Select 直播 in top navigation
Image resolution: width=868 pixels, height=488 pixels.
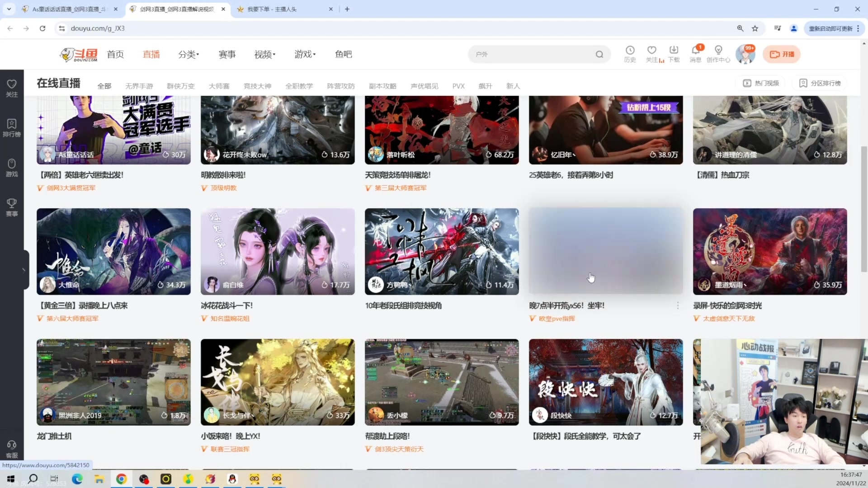(151, 54)
